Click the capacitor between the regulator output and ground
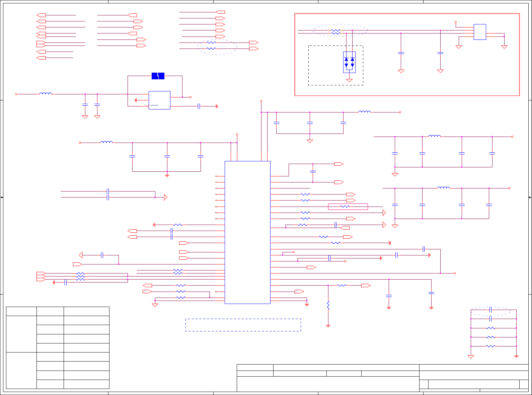 (199, 106)
